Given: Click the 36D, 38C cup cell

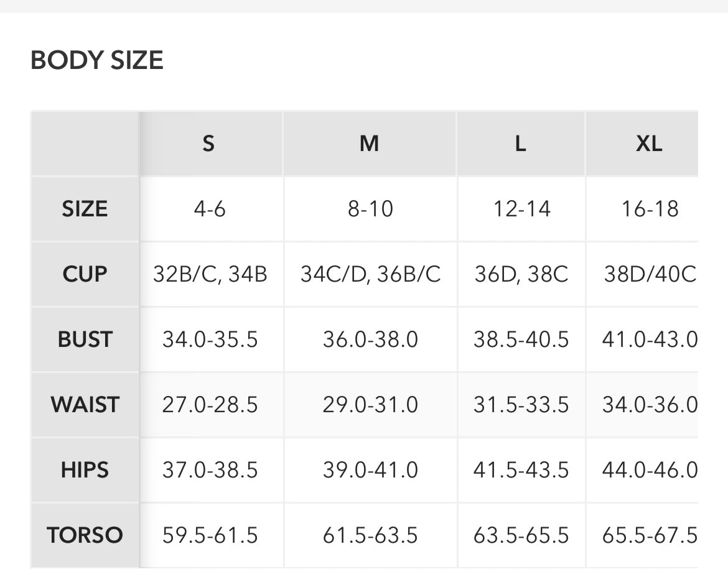Looking at the screenshot, I should tap(521, 274).
